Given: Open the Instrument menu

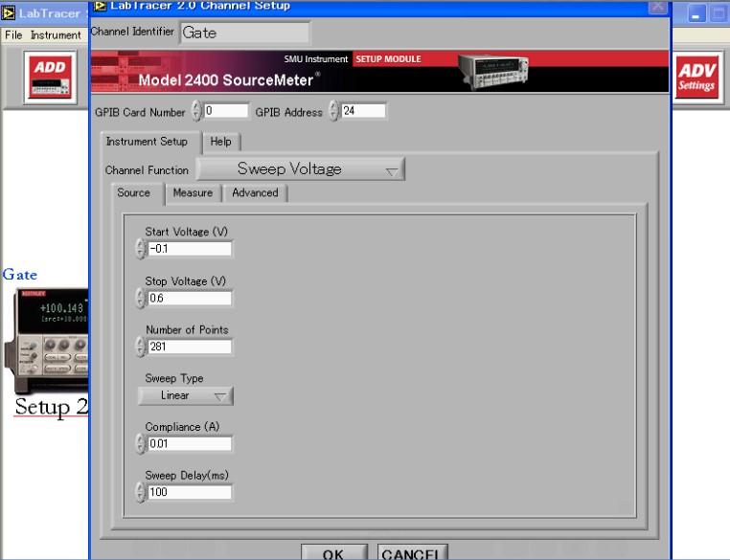Looking at the screenshot, I should tap(56, 35).
